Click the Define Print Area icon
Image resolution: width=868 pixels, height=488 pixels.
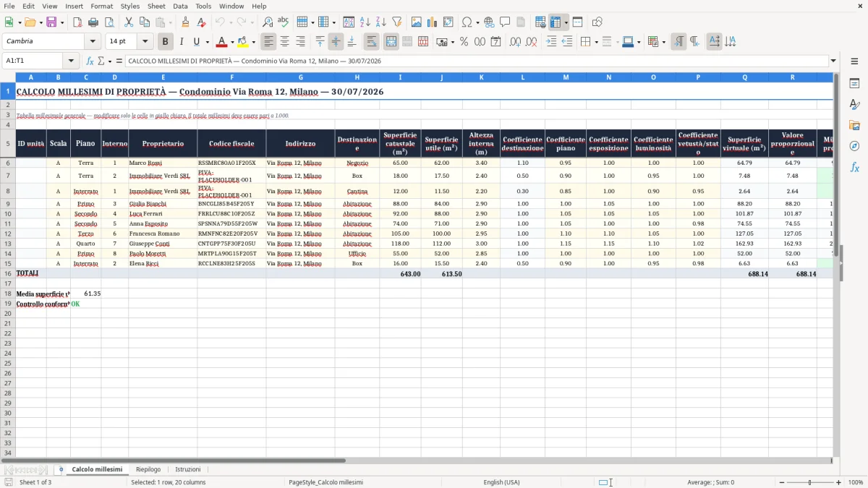pos(540,22)
